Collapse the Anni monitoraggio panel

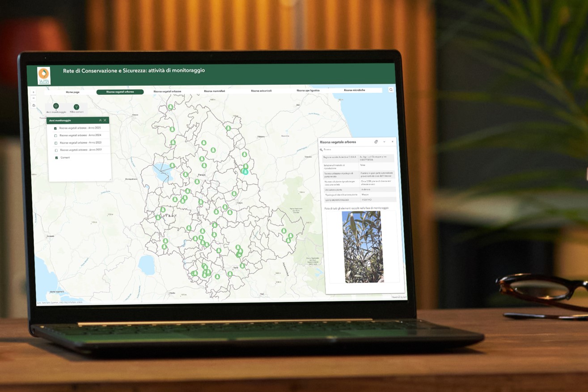(100, 120)
